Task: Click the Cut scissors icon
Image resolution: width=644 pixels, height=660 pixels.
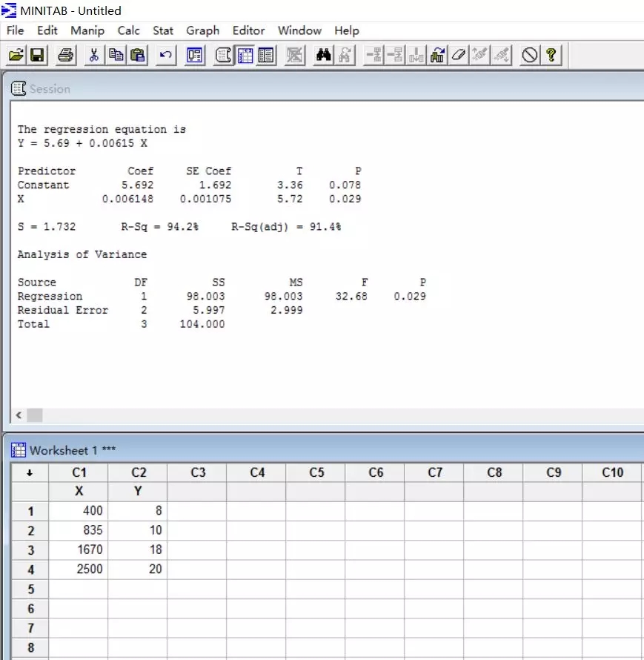Action: (x=94, y=56)
